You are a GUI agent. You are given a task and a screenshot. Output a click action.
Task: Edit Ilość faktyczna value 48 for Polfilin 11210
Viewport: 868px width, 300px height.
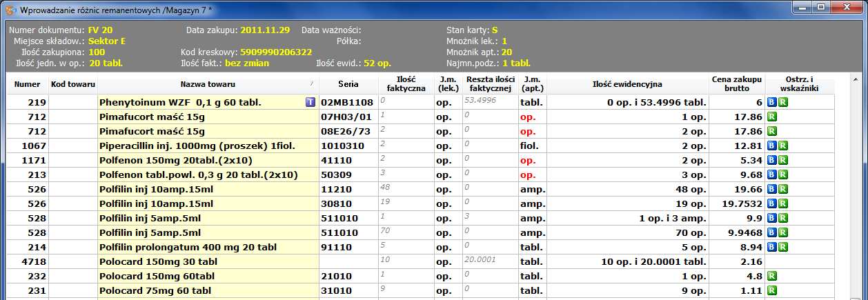click(x=406, y=189)
